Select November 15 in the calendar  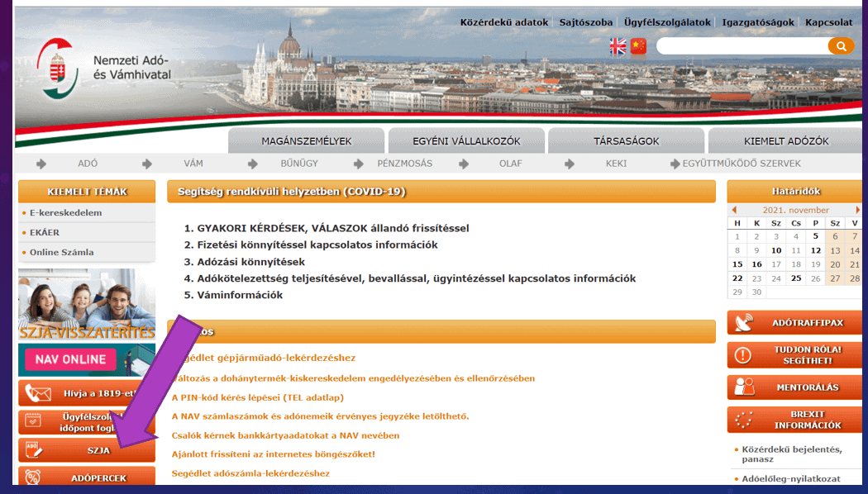coord(737,264)
